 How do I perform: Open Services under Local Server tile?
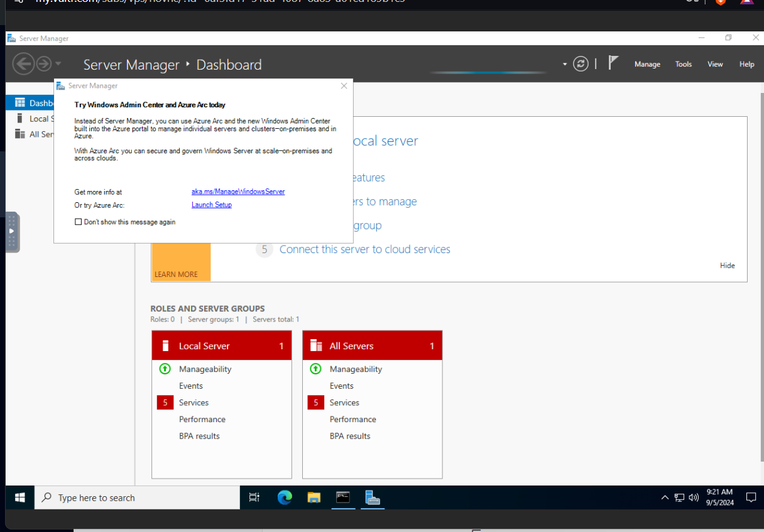pos(194,403)
